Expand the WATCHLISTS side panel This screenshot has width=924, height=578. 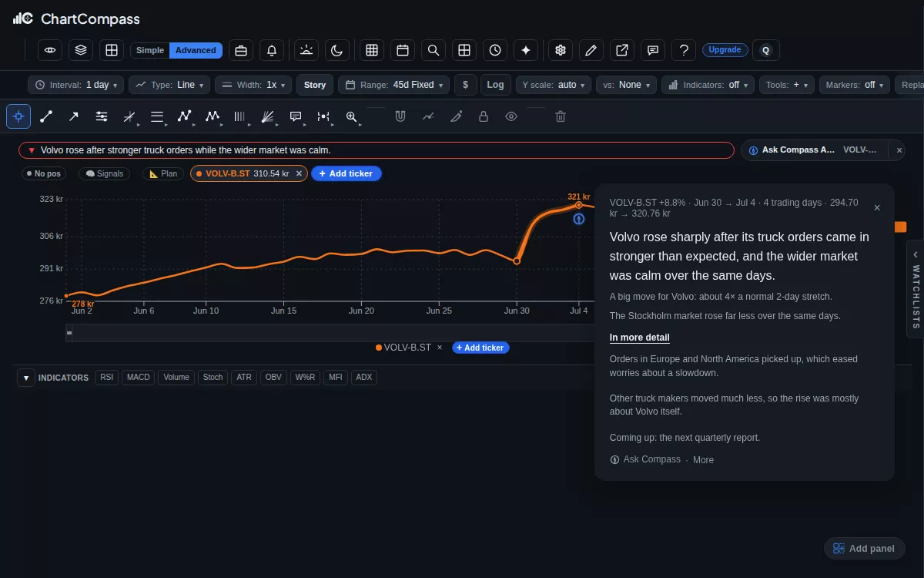916,289
